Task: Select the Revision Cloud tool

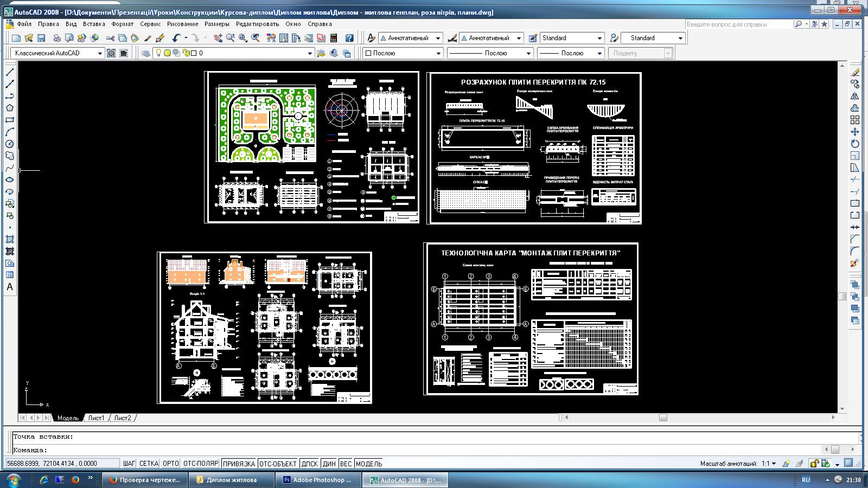Action: point(10,156)
